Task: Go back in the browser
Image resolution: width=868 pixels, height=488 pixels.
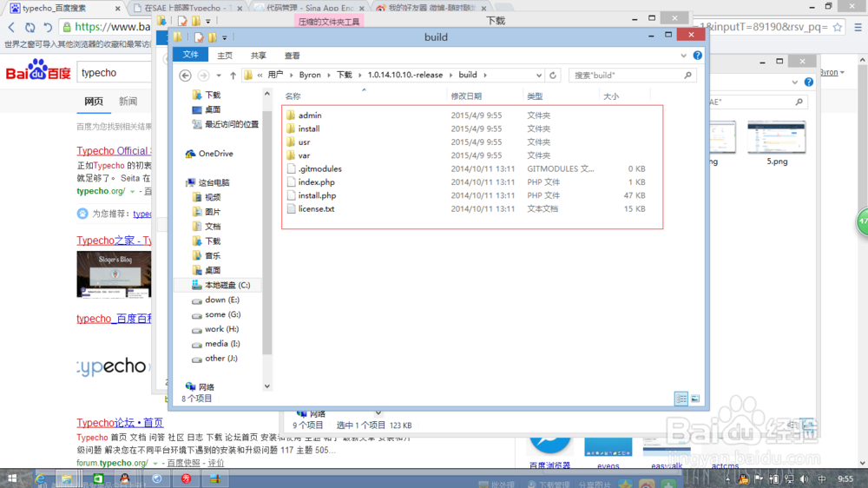Action: pyautogui.click(x=11, y=27)
